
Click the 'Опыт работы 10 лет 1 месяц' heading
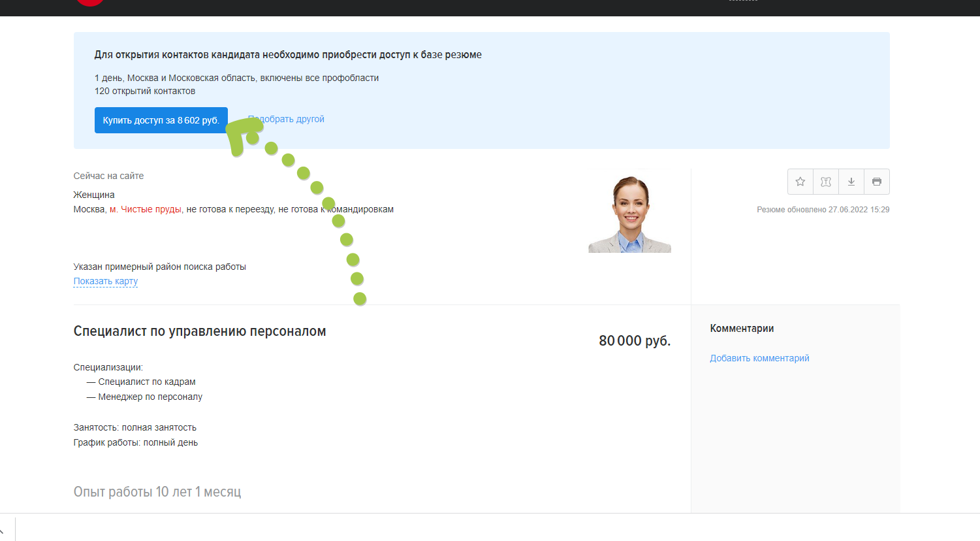point(157,491)
